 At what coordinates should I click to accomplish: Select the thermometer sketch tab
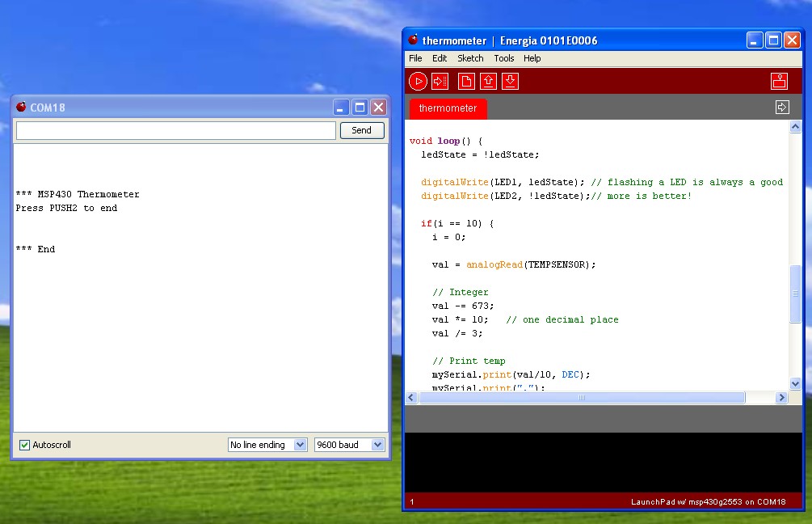tap(448, 108)
